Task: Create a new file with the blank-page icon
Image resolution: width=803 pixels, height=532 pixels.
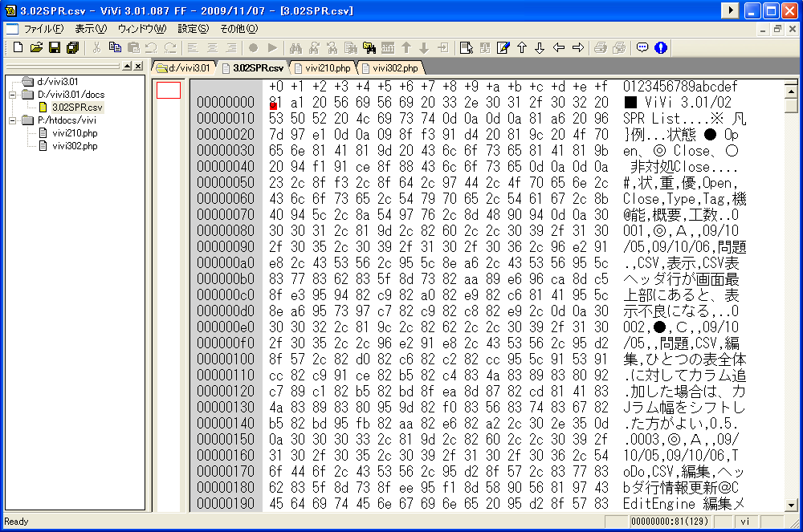Action: pyautogui.click(x=18, y=47)
